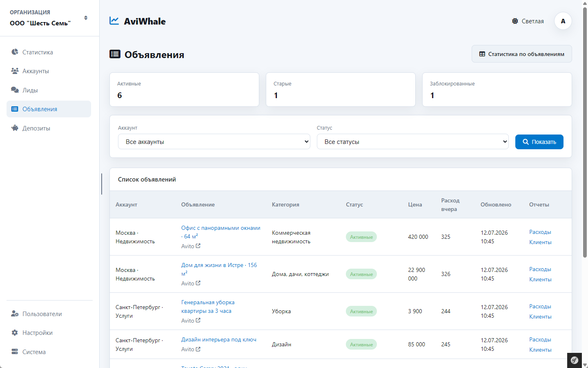Click the AviWhale brand name

tap(145, 21)
